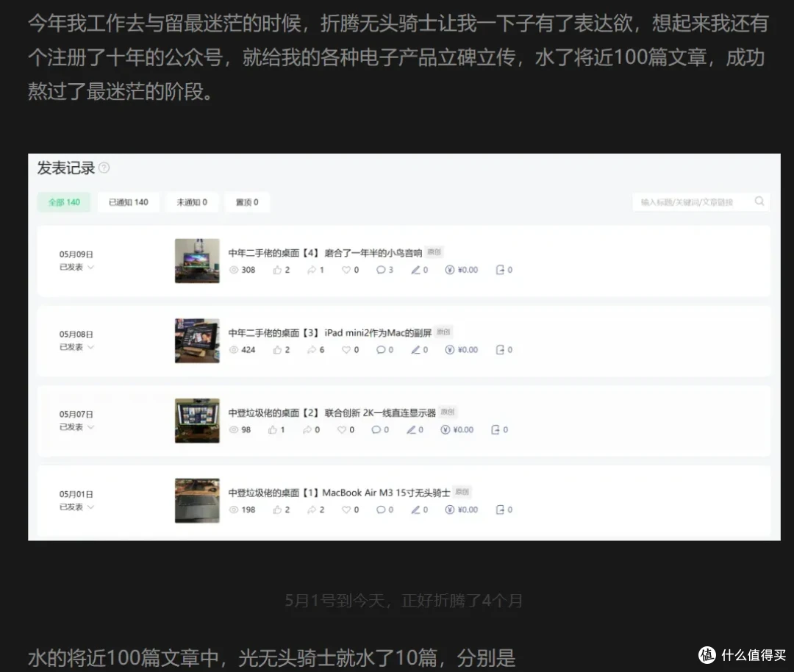The image size is (794, 672).
Task: Click the share icon in the 小鸟音响 row
Action: point(312,270)
